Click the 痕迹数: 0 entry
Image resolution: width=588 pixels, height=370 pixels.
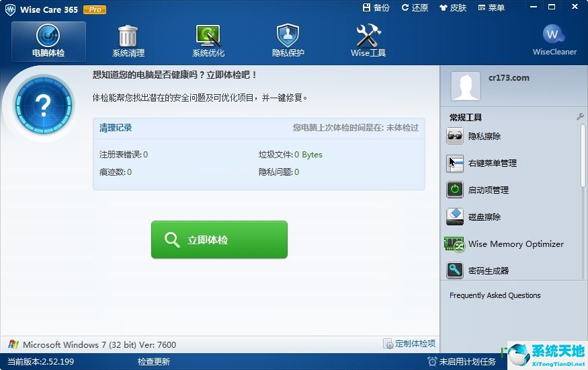pyautogui.click(x=116, y=172)
